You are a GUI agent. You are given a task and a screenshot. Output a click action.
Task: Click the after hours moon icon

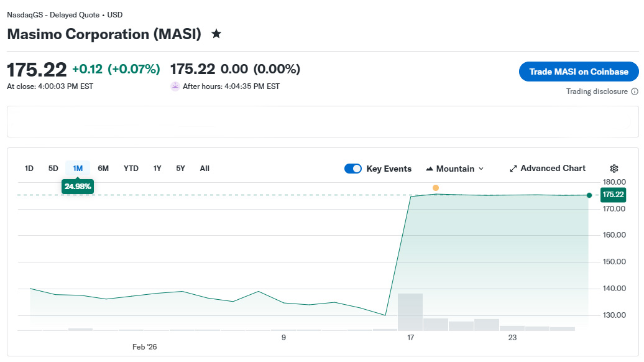coord(175,86)
